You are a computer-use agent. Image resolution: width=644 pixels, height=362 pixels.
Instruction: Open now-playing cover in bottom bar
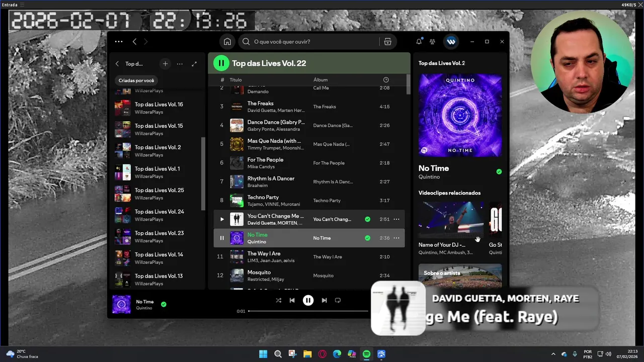[x=121, y=304]
